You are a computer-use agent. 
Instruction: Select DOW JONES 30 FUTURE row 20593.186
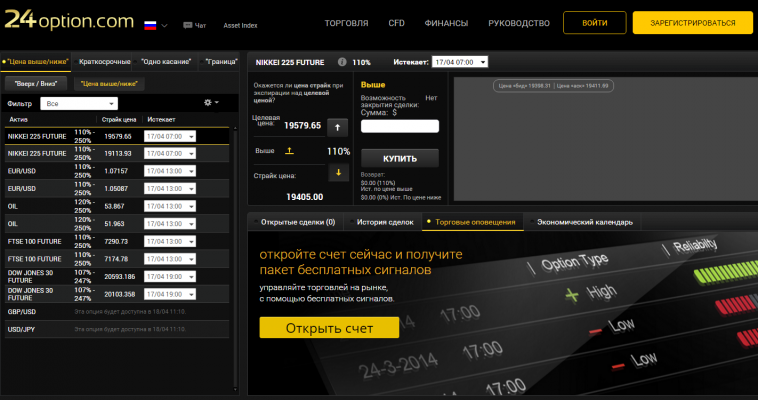[x=117, y=277]
